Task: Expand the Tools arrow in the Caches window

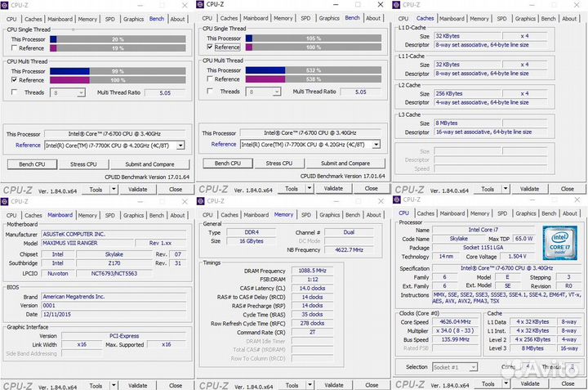Action: click(506, 189)
